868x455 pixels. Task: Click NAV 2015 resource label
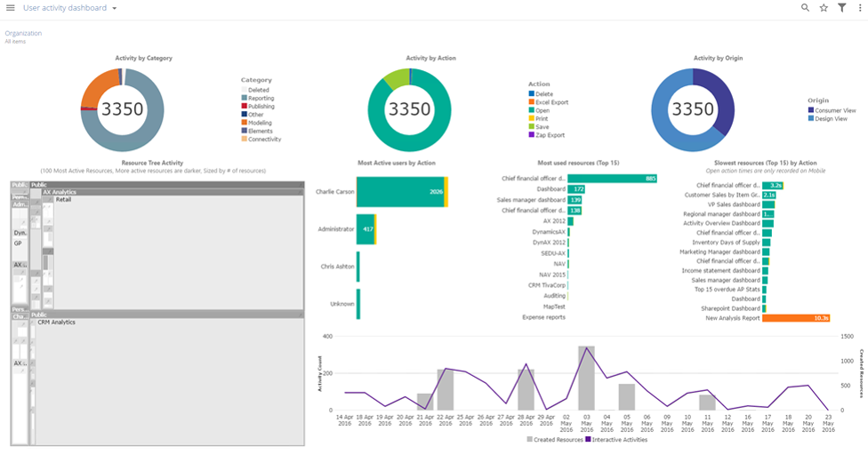point(552,275)
